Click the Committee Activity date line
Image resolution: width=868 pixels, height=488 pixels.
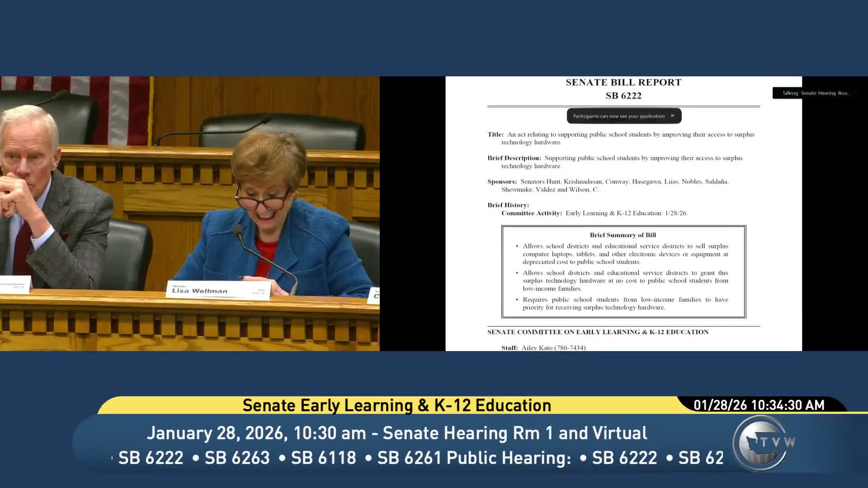coord(594,213)
